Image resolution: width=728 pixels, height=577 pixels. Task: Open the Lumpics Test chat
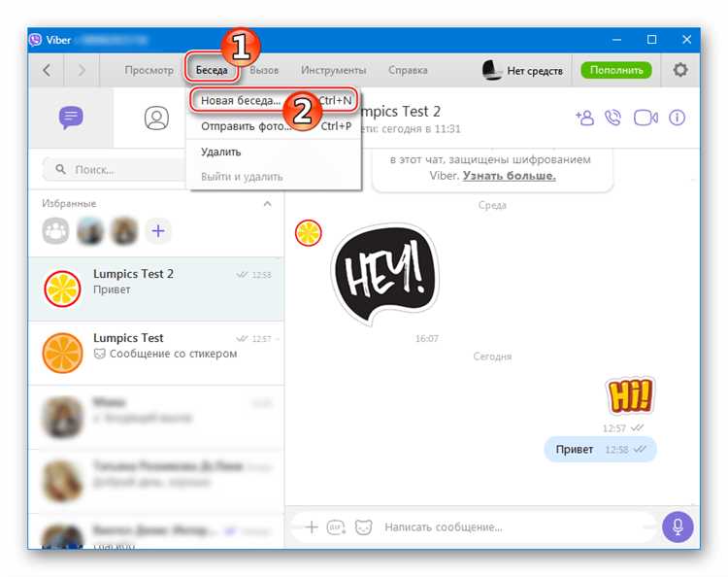tap(156, 353)
